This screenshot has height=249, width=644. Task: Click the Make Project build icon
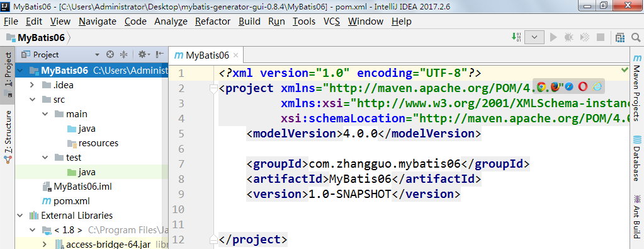tap(516, 37)
